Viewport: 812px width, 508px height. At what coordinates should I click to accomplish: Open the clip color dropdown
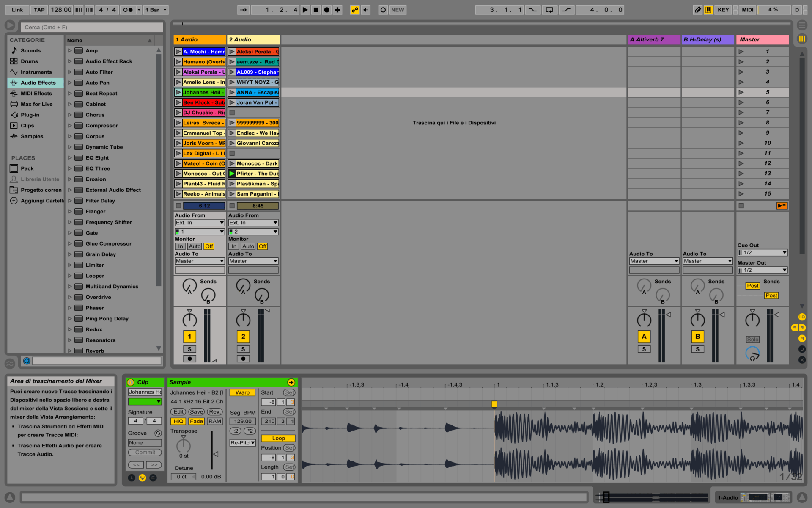(145, 402)
